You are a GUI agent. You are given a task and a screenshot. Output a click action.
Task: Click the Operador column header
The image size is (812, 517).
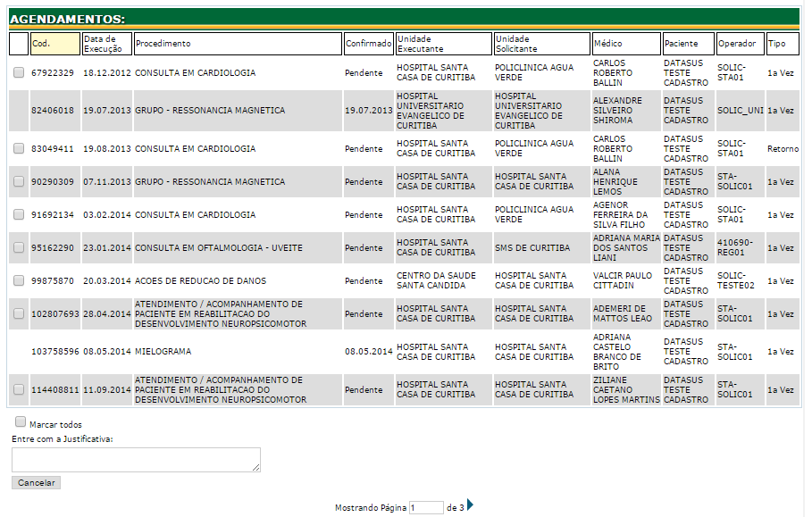click(739, 43)
